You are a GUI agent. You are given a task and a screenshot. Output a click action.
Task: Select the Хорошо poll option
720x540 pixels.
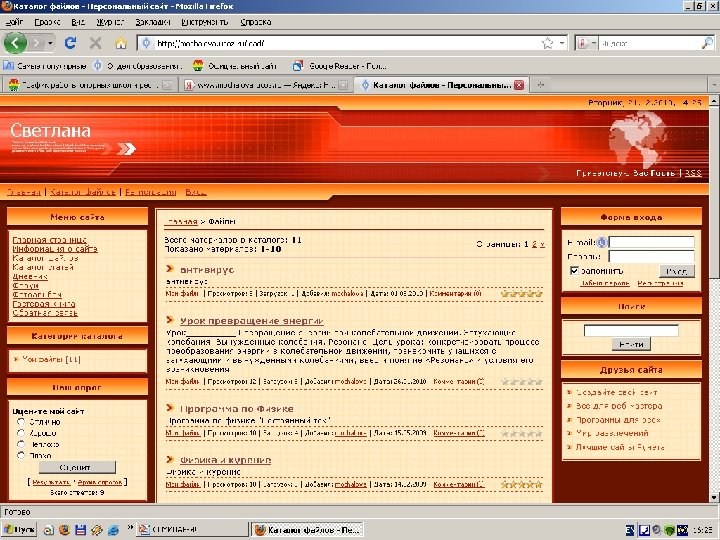tap(21, 433)
